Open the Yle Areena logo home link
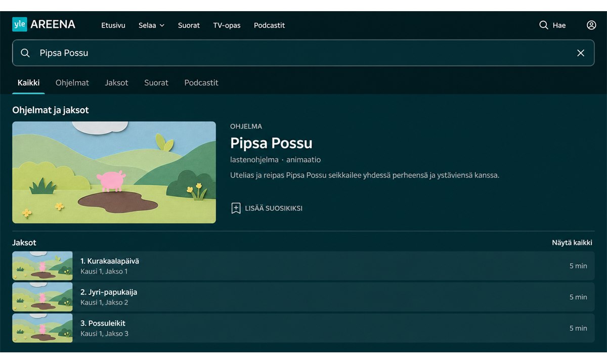607x364 pixels. point(44,24)
